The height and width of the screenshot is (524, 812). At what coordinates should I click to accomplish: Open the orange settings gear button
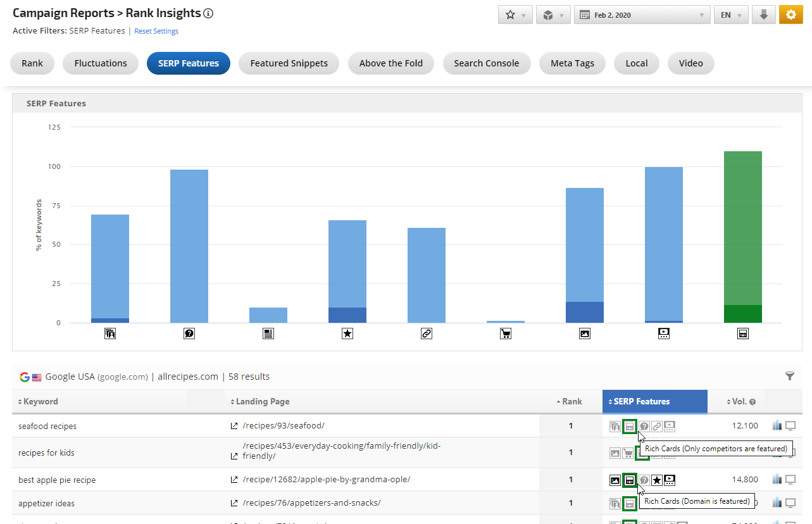pyautogui.click(x=790, y=15)
